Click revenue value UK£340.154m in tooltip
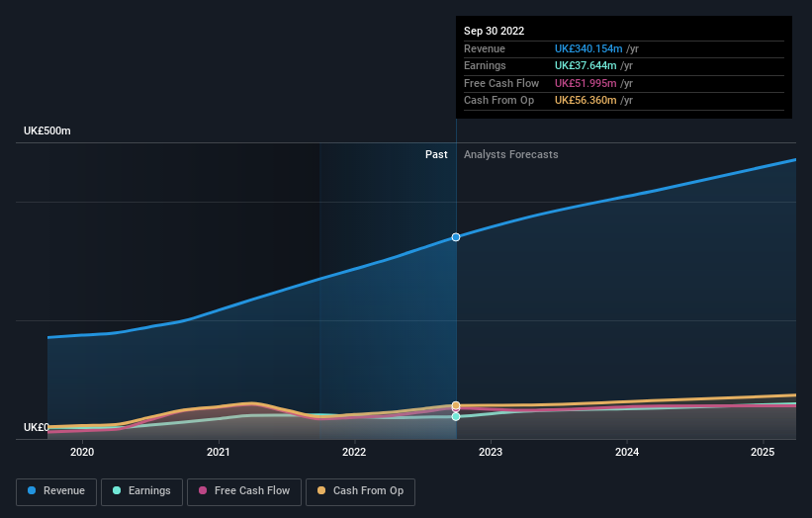 [x=588, y=48]
